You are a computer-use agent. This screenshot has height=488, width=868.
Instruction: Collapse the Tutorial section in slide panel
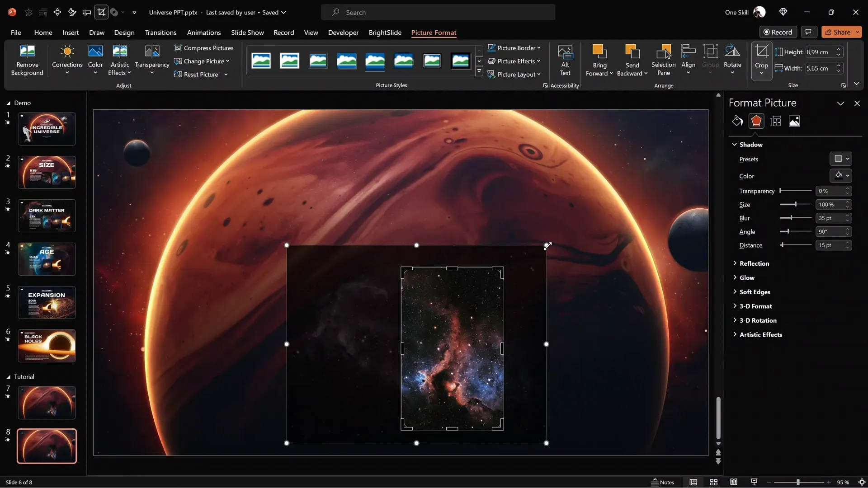click(x=8, y=377)
